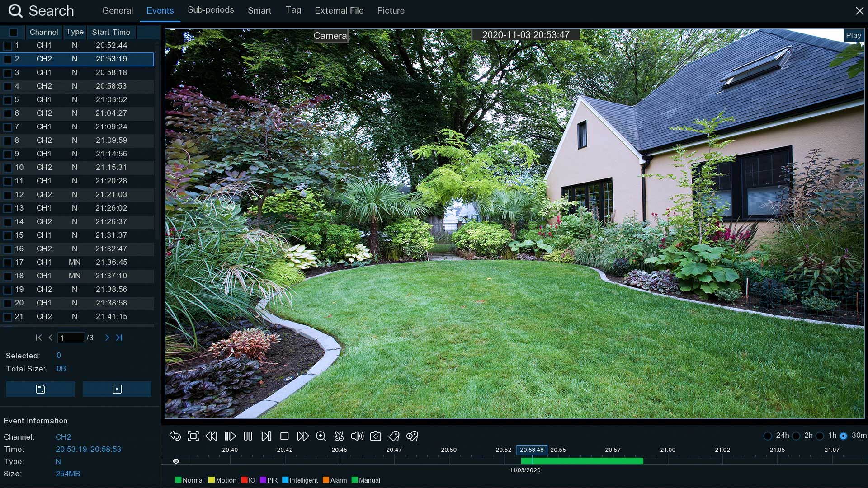Click the scissors video clip icon
868x488 pixels.
pos(339,436)
